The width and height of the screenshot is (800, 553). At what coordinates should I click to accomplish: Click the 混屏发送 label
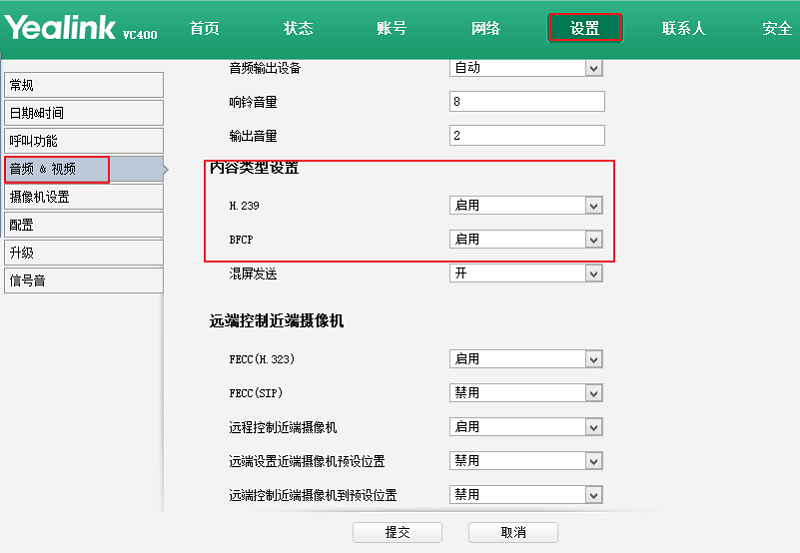(253, 274)
